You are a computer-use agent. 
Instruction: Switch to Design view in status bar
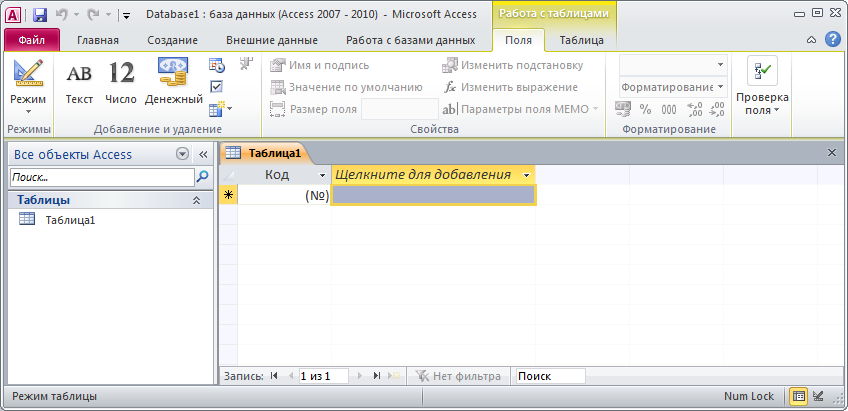(x=818, y=396)
